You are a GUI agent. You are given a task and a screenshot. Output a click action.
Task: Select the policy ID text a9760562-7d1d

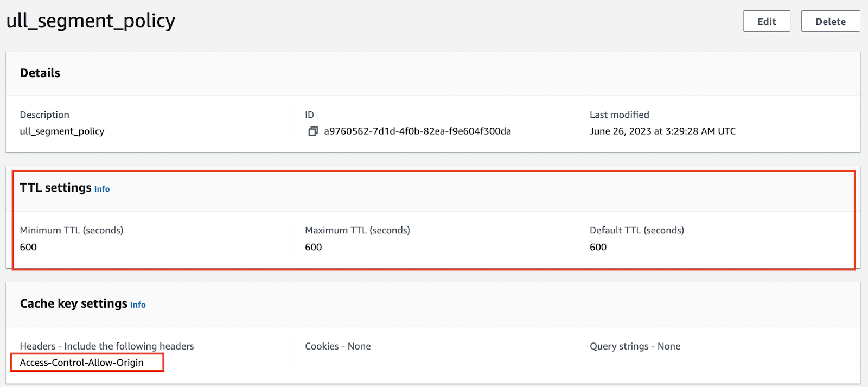(x=417, y=131)
